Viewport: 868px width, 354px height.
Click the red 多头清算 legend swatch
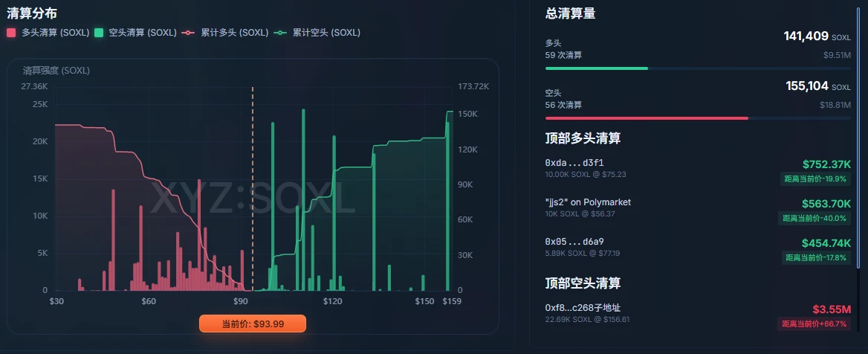(x=11, y=33)
